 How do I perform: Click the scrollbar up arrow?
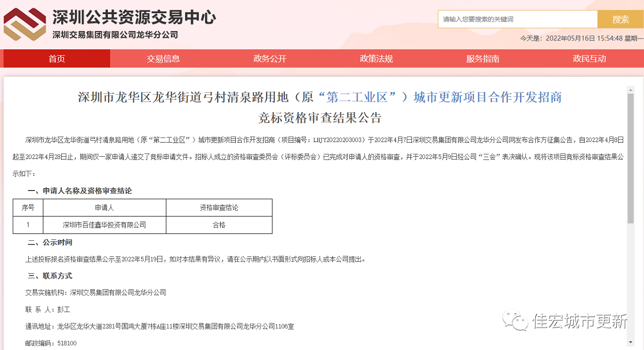click(x=630, y=89)
